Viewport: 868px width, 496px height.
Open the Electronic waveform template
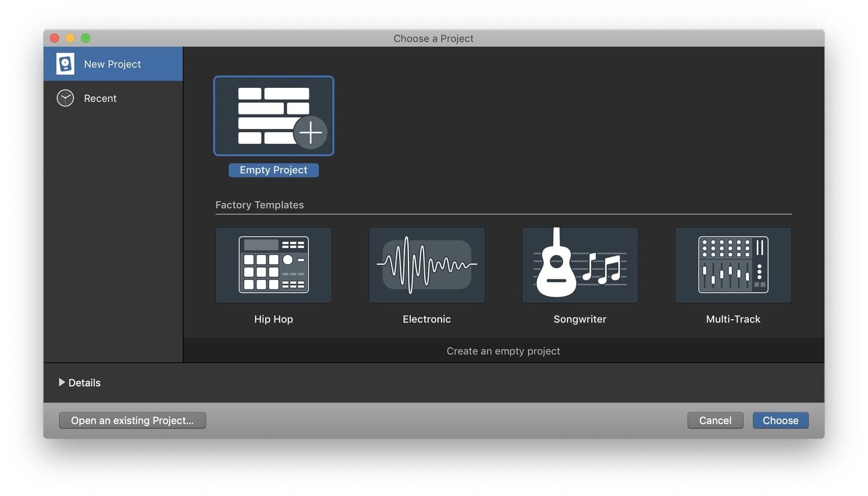(426, 265)
